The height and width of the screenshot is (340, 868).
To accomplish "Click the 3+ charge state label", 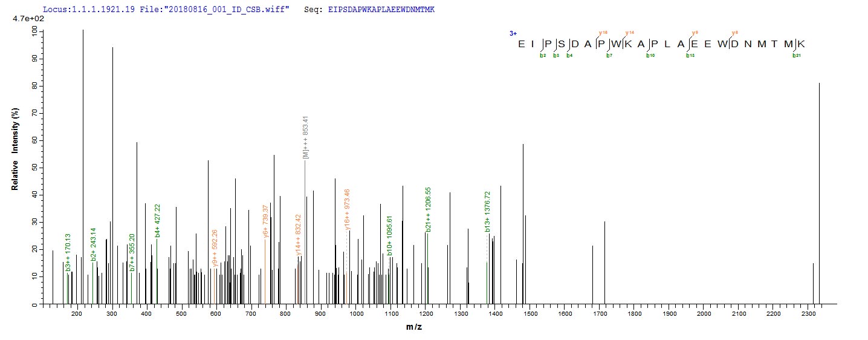I will point(513,34).
